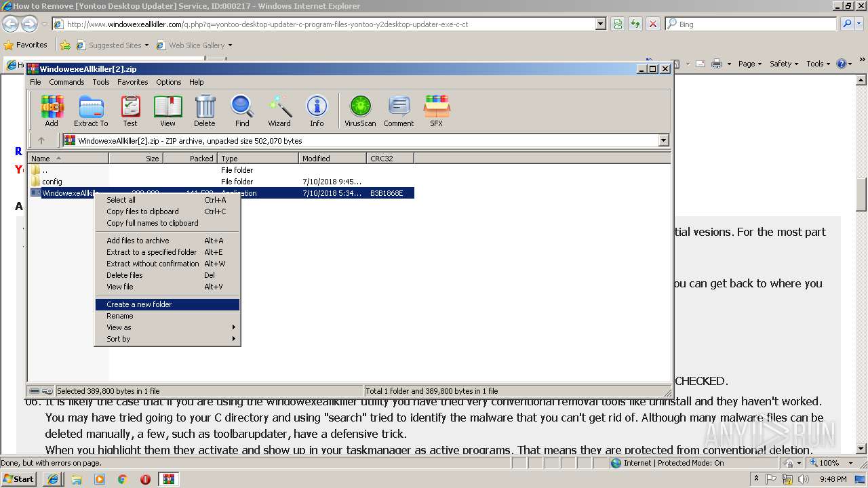Open the File menu in WinRAR
This screenshot has height=488, width=868.
pyautogui.click(x=35, y=82)
